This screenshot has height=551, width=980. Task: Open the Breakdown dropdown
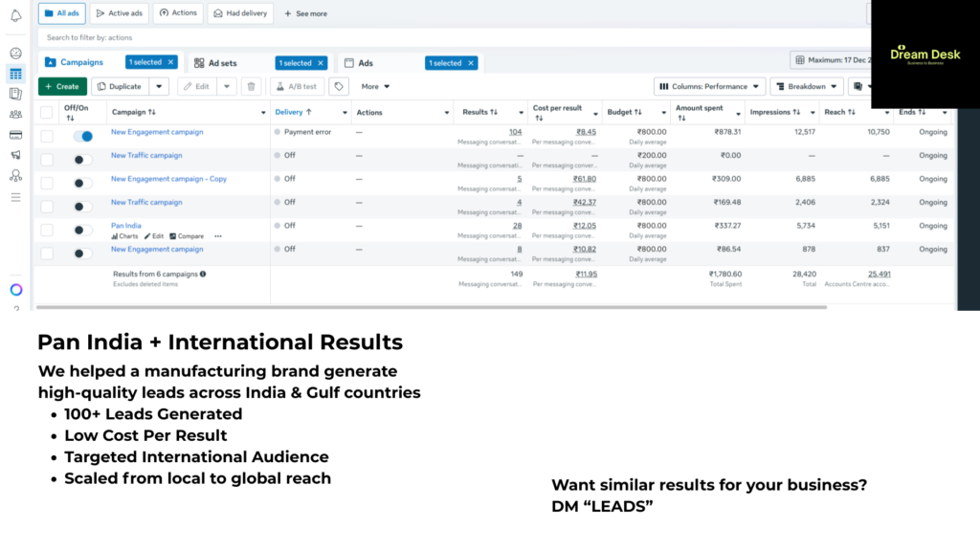pos(807,87)
